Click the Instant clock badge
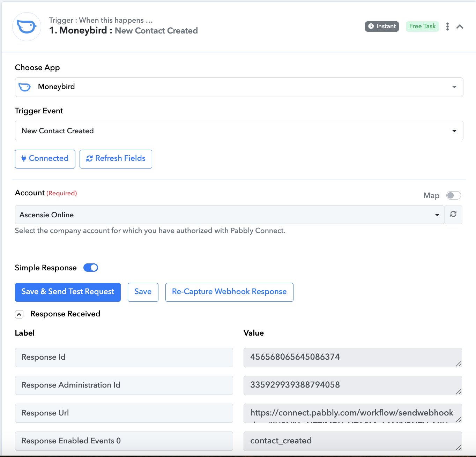Screen dimensions: 476x457 (382, 27)
